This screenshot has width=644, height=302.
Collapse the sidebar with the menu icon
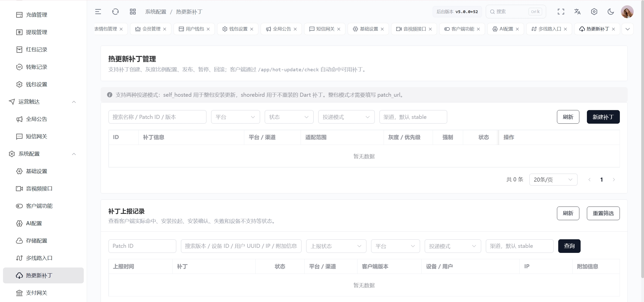[98, 12]
